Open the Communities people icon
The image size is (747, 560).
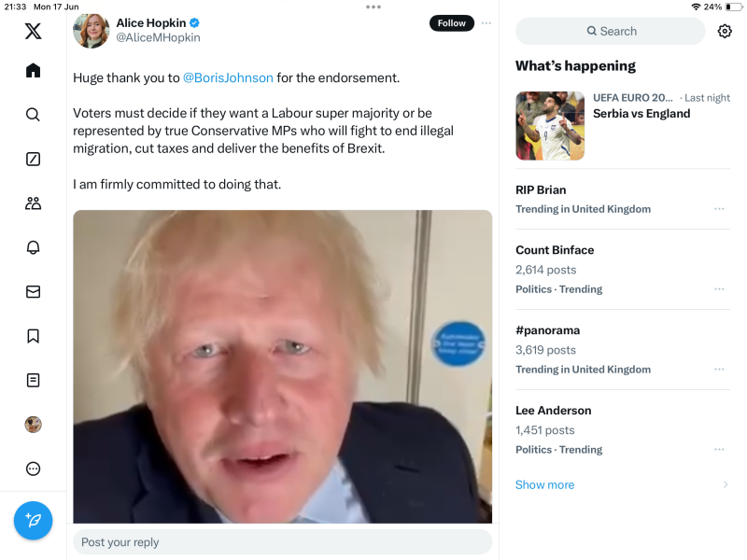click(x=33, y=203)
